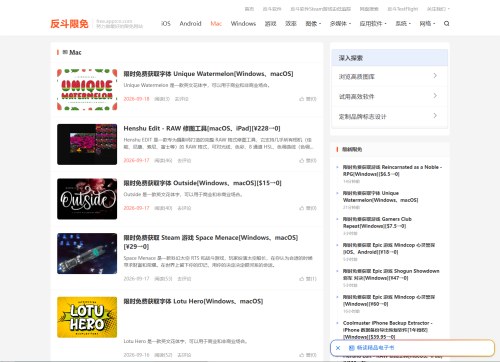Expand the 系统 navigation dropdown
The width and height of the screenshot is (500, 362).
click(403, 24)
